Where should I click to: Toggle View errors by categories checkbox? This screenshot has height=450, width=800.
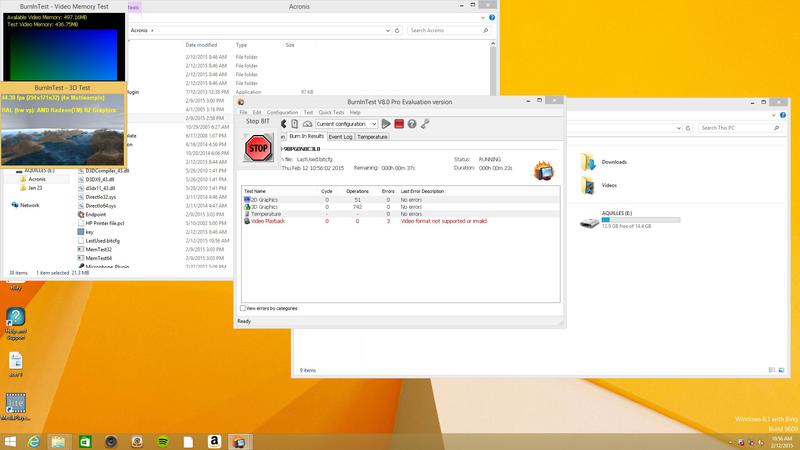(243, 308)
